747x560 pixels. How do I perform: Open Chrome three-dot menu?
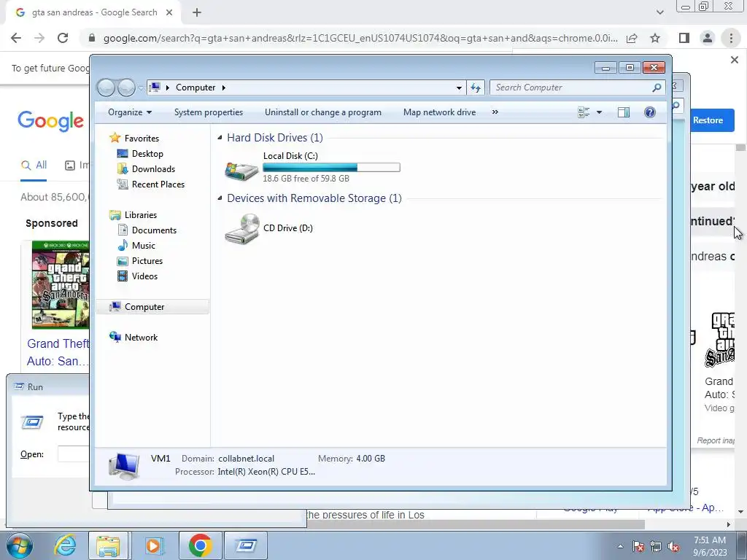[731, 38]
